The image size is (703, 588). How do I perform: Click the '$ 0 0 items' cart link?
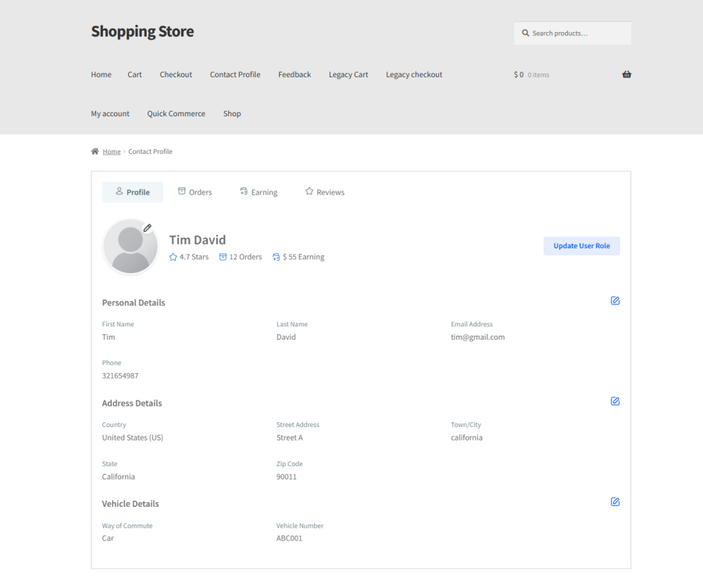pyautogui.click(x=531, y=74)
